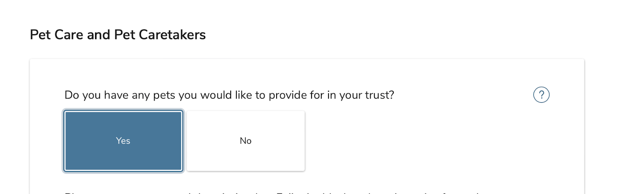The height and width of the screenshot is (194, 644).
Task: Select No for pets in trust
Action: [246, 141]
